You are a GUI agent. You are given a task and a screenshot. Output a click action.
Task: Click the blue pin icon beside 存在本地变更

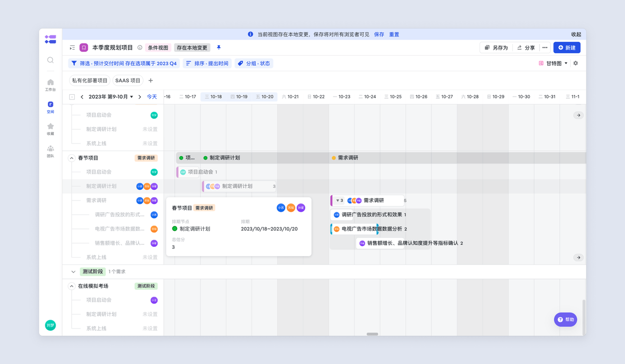click(219, 48)
